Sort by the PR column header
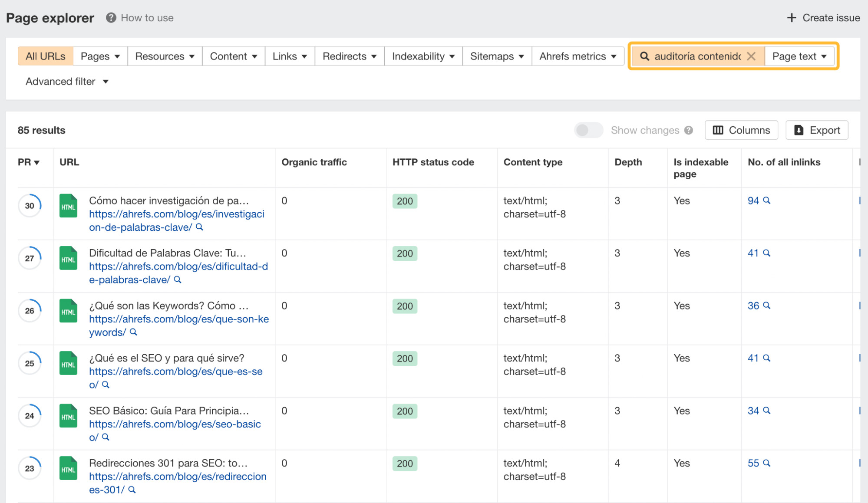 tap(29, 162)
